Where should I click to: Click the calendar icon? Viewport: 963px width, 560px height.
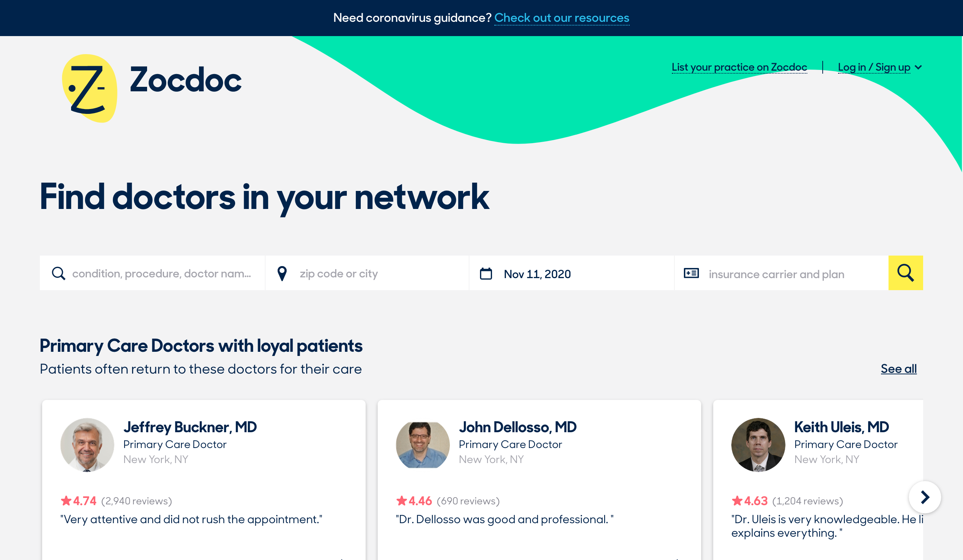(x=486, y=273)
